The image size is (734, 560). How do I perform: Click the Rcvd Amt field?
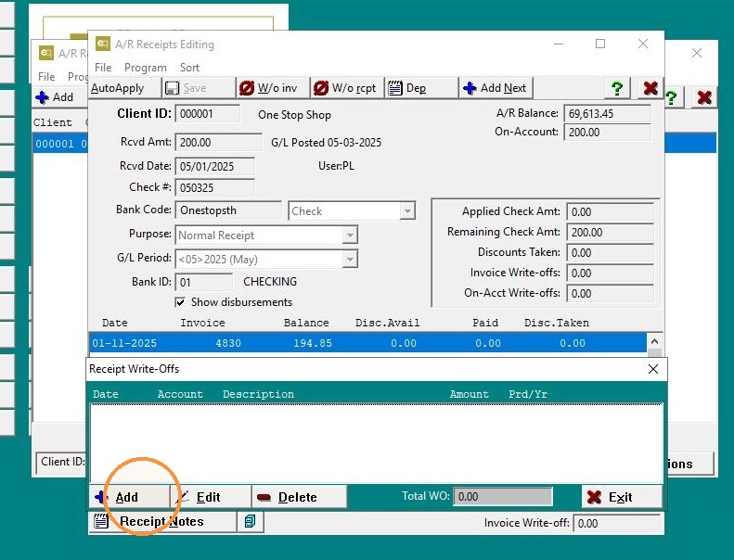218,142
